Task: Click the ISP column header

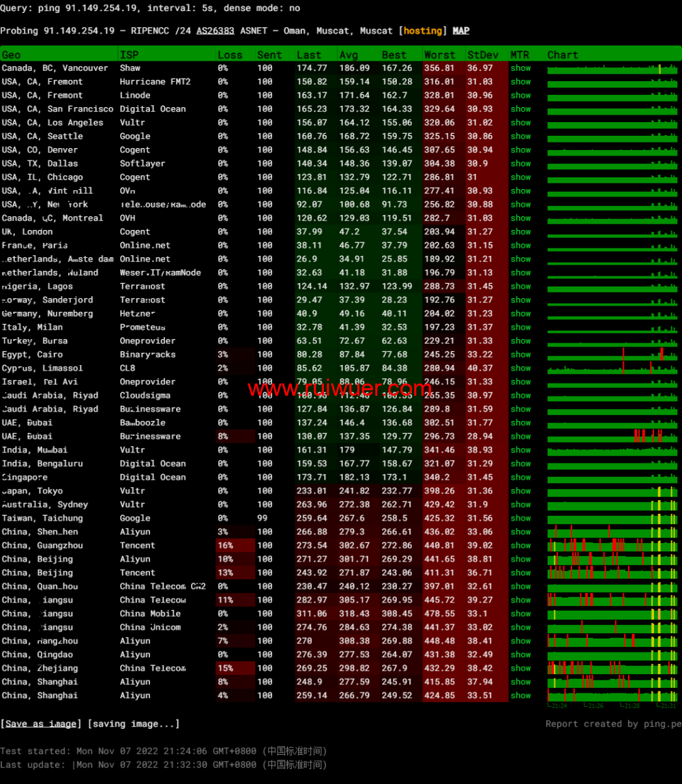Action: (129, 55)
